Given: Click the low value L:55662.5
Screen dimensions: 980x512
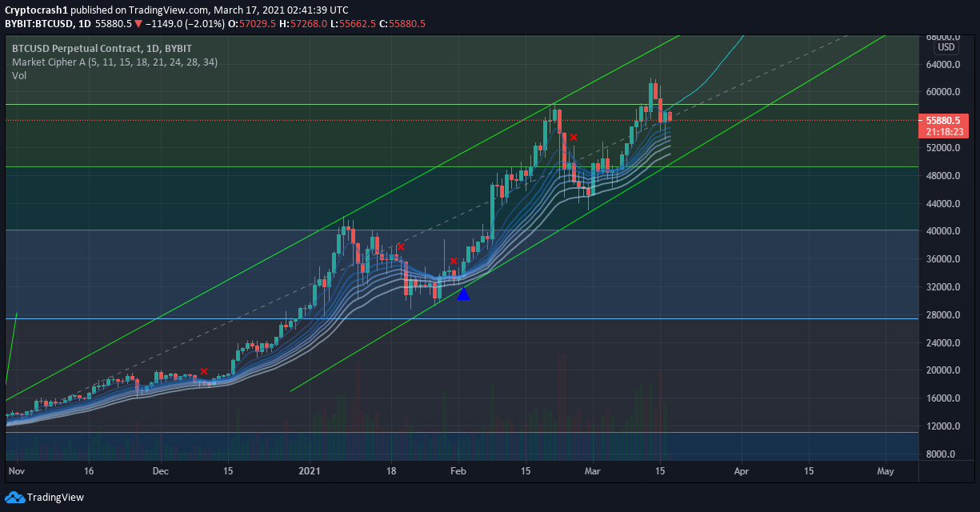Looking at the screenshot, I should 354,24.
